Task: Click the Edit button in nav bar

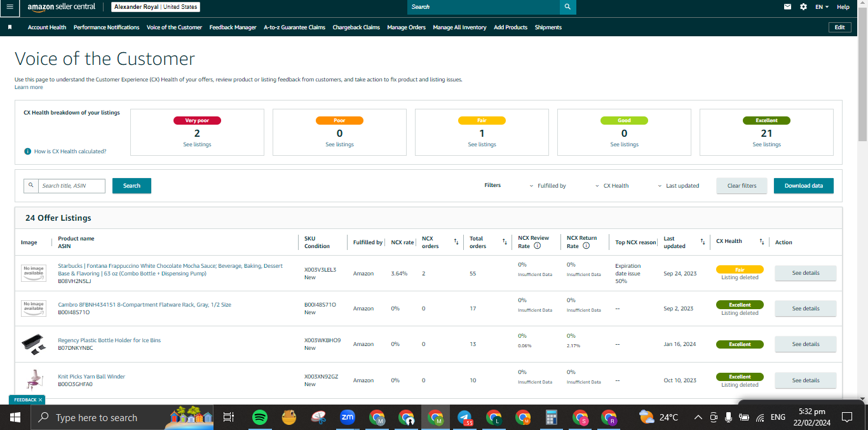Action: pyautogui.click(x=840, y=27)
